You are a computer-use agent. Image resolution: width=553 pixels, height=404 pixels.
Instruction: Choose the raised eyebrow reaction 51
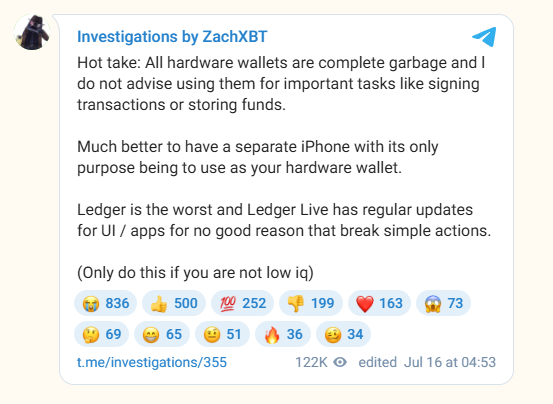222,334
